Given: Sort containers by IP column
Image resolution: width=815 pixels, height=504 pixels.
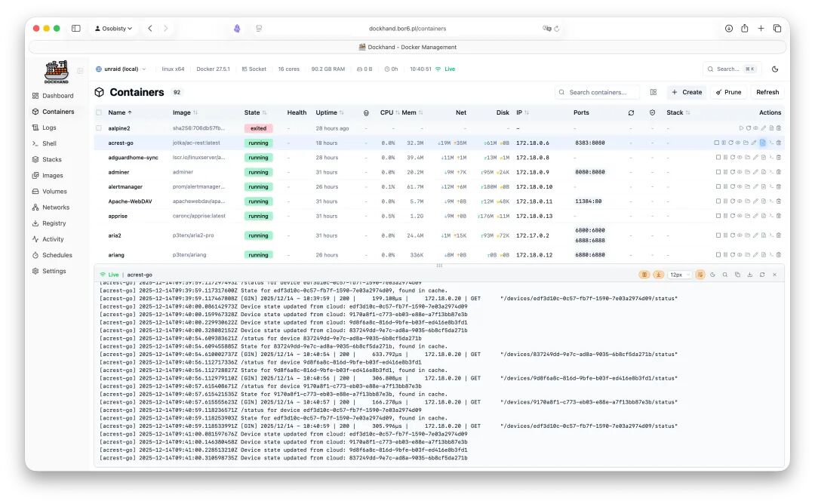Looking at the screenshot, I should [x=522, y=112].
